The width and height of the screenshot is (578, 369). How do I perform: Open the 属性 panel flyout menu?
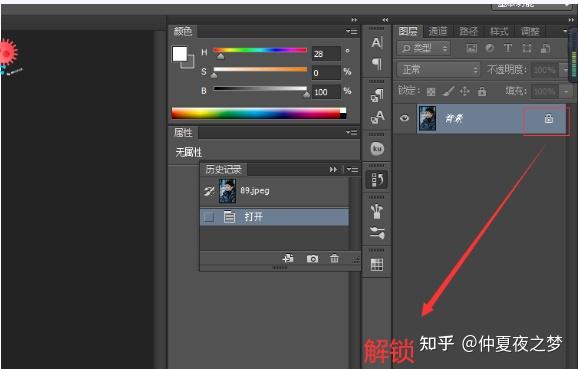tap(352, 132)
